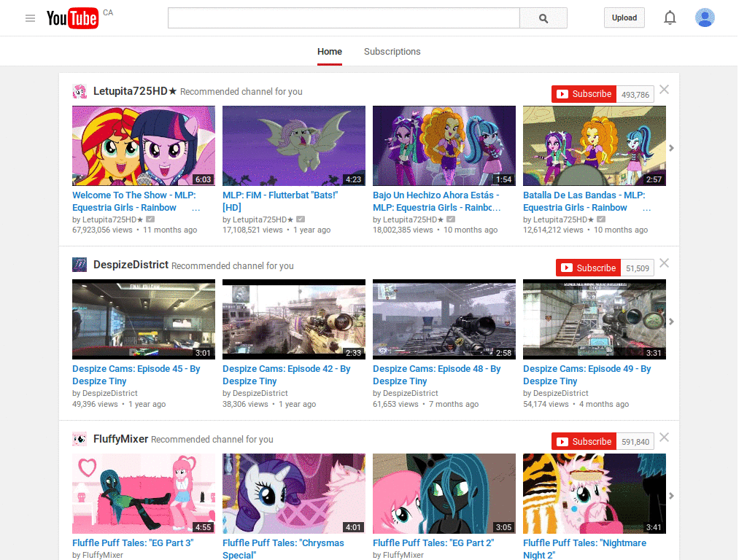Click the DespizeDistrict channel avatar
The image size is (747, 560).
coord(80,265)
